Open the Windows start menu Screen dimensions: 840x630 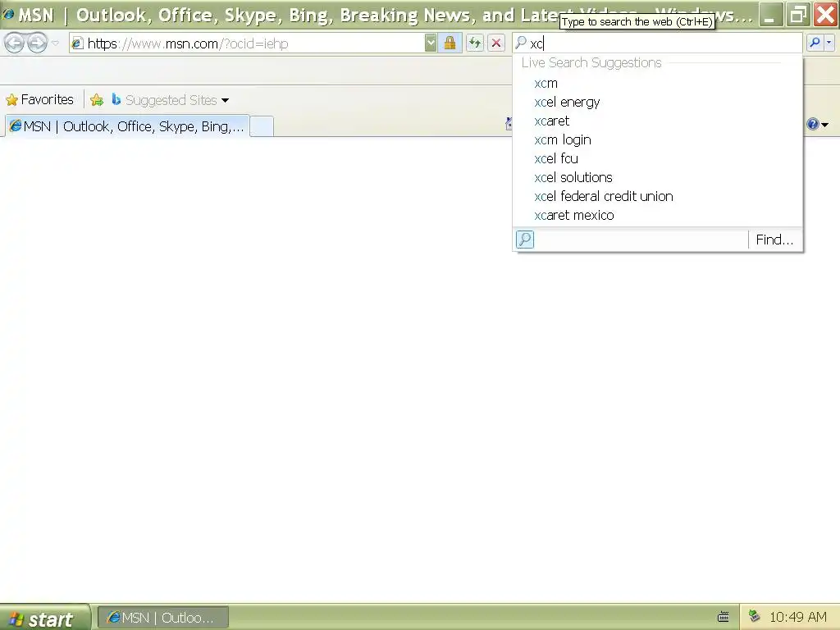pyautogui.click(x=45, y=618)
